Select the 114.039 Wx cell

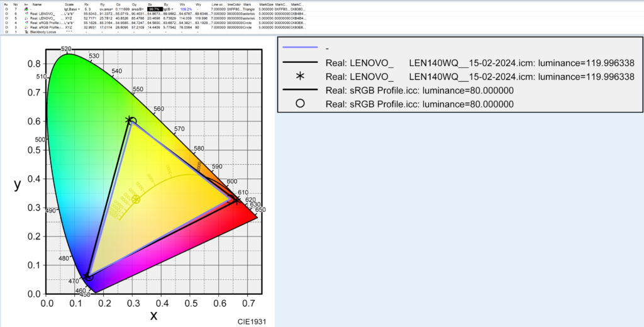point(187,18)
